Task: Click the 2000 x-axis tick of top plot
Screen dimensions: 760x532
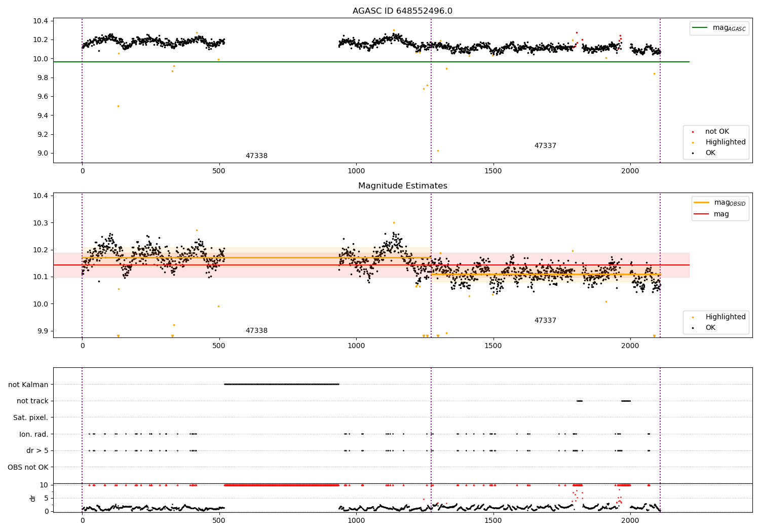Action: [630, 171]
